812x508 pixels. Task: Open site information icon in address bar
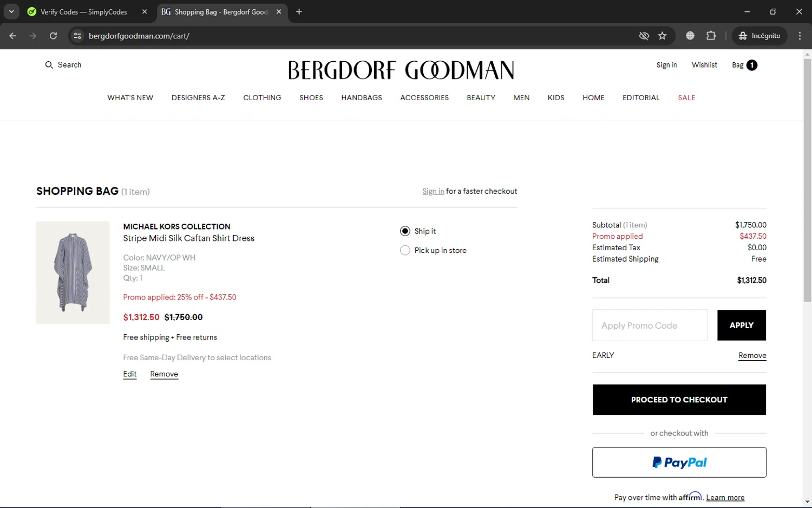point(77,36)
